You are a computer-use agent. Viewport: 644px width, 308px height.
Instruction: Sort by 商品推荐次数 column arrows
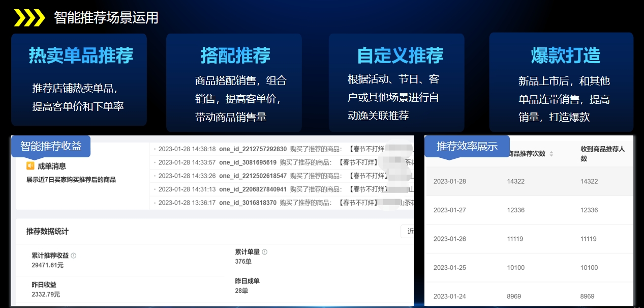tap(551, 154)
